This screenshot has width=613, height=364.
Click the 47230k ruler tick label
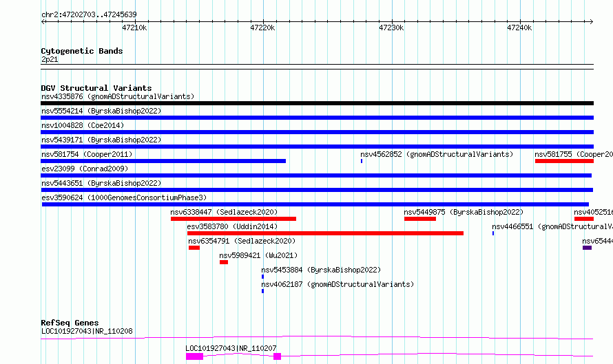(391, 28)
